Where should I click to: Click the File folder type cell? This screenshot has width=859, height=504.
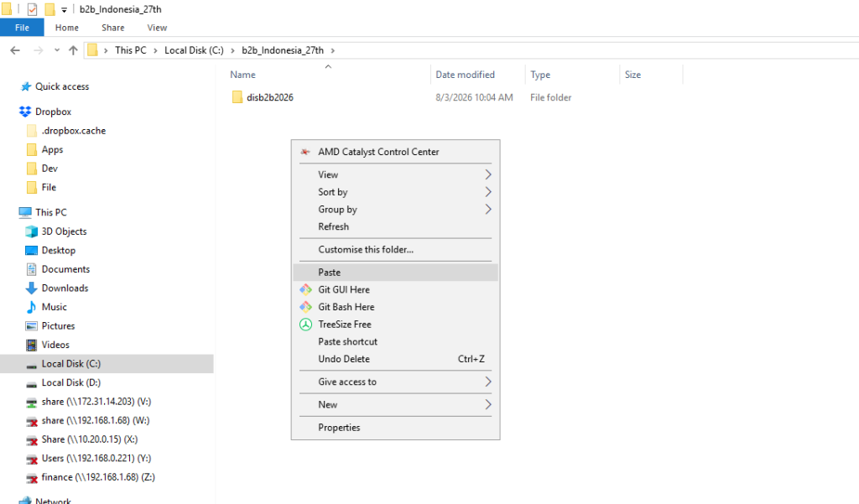[x=550, y=97]
